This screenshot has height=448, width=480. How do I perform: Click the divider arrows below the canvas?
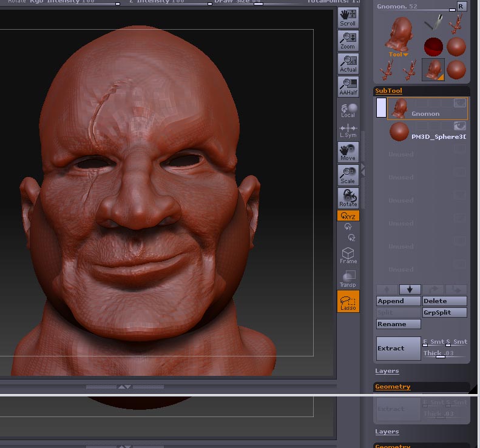click(x=124, y=387)
